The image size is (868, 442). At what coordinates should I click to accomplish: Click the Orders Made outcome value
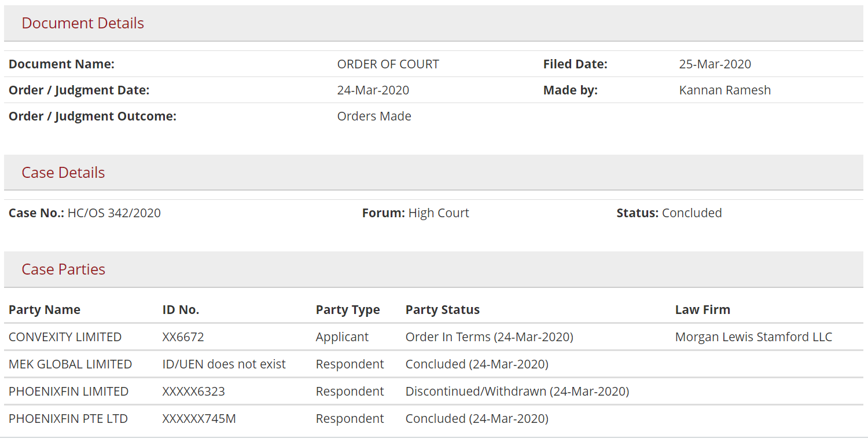374,116
